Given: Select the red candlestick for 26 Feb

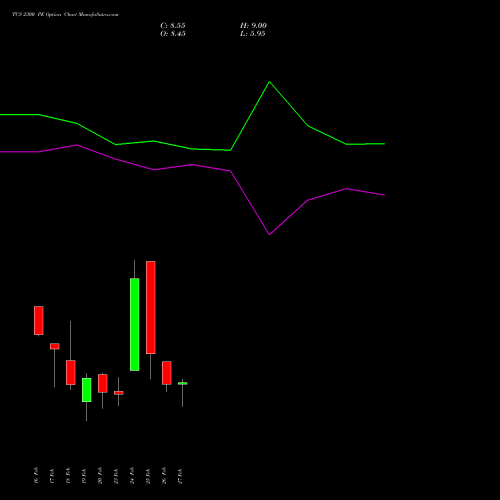Looking at the screenshot, I should click(167, 373).
